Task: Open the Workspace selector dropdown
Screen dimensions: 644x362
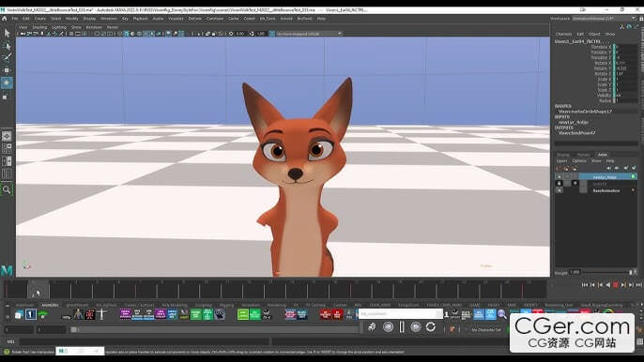Action: pos(604,19)
